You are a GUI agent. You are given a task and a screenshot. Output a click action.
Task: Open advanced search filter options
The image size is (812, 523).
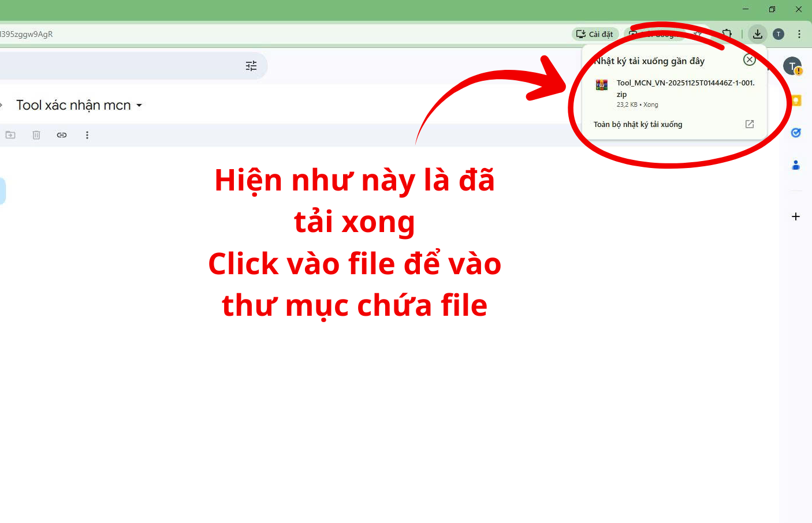tap(251, 66)
